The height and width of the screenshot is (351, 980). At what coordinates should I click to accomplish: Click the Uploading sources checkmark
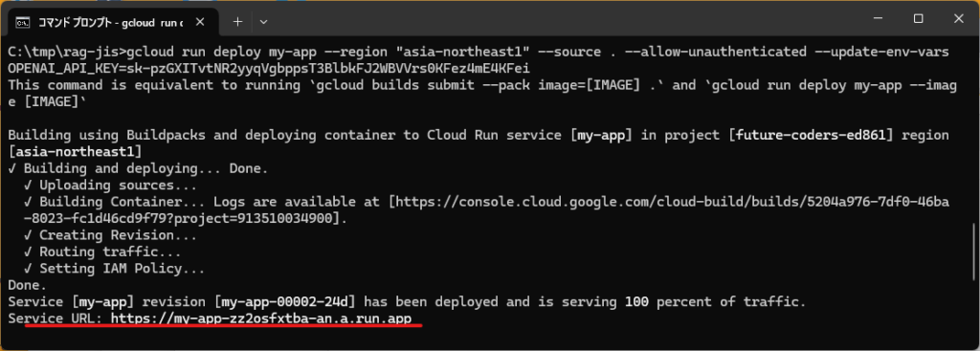[28, 186]
